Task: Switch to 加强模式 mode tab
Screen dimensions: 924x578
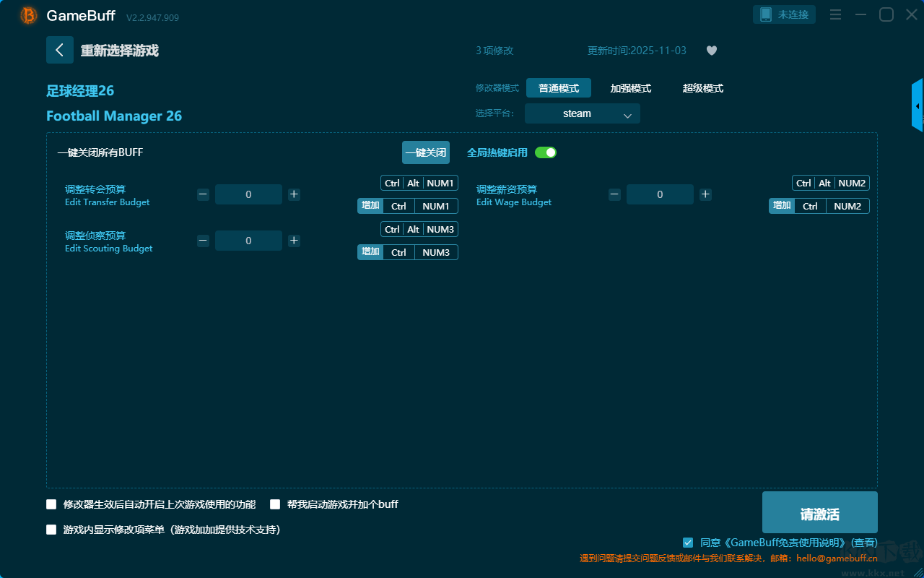Action: coord(630,88)
